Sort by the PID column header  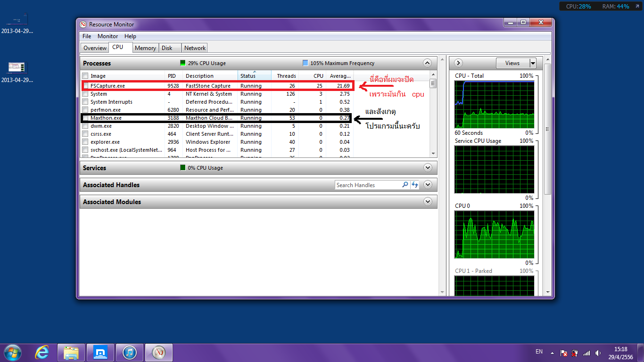(174, 76)
